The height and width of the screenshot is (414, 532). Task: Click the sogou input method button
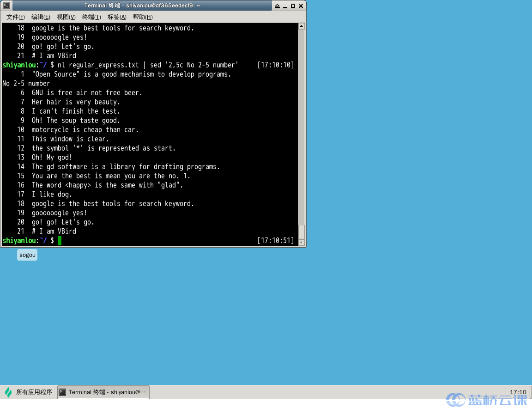tap(27, 255)
